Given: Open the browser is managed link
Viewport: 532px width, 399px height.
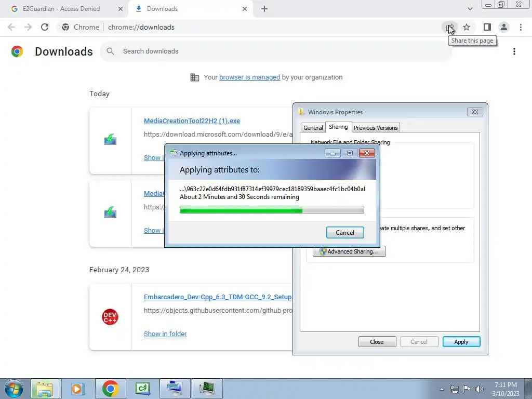Looking at the screenshot, I should point(249,77).
